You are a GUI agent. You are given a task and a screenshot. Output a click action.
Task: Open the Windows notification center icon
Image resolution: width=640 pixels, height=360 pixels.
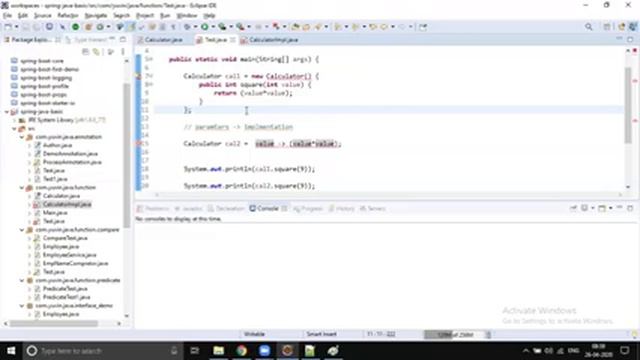click(625, 351)
